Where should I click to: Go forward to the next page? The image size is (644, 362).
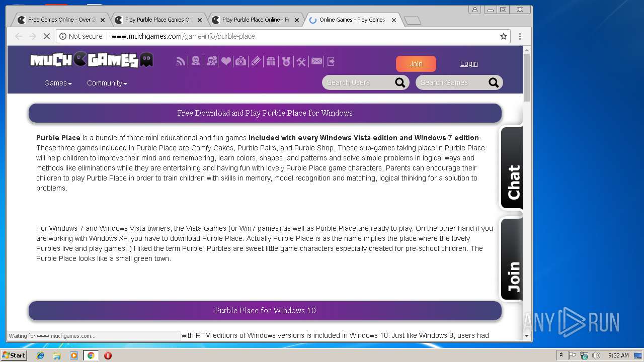[x=33, y=36]
